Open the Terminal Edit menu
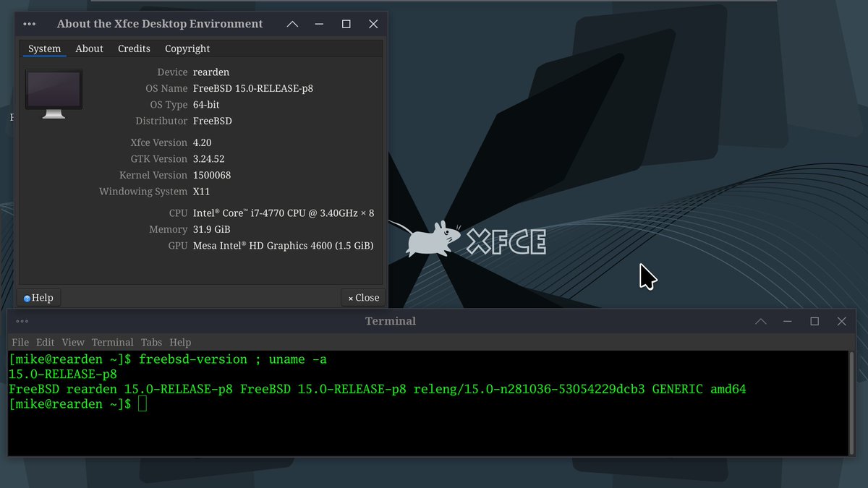This screenshot has height=488, width=868. 45,342
